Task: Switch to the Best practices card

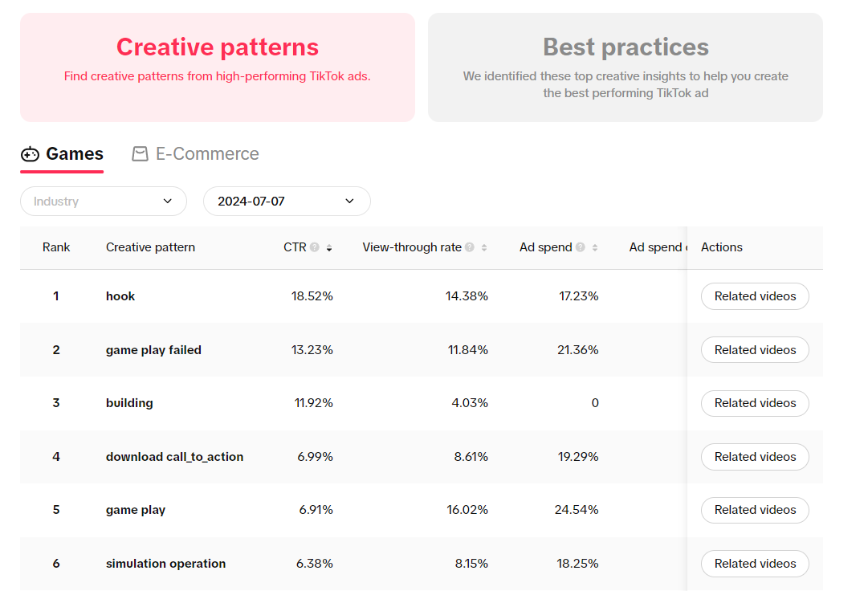Action: (626, 67)
